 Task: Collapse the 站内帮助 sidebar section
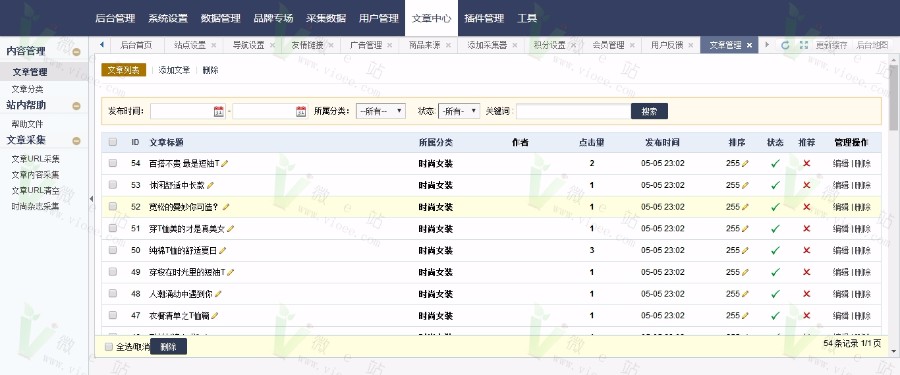click(76, 106)
